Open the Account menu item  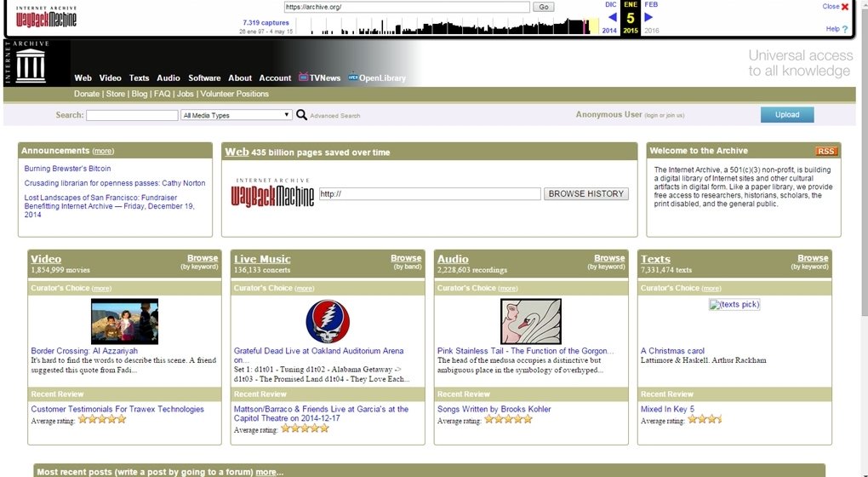275,78
